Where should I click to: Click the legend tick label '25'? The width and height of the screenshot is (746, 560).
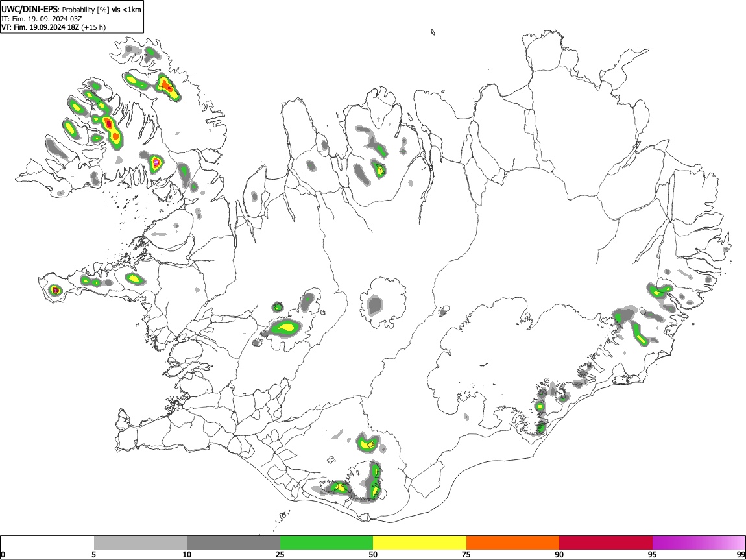tap(280, 554)
